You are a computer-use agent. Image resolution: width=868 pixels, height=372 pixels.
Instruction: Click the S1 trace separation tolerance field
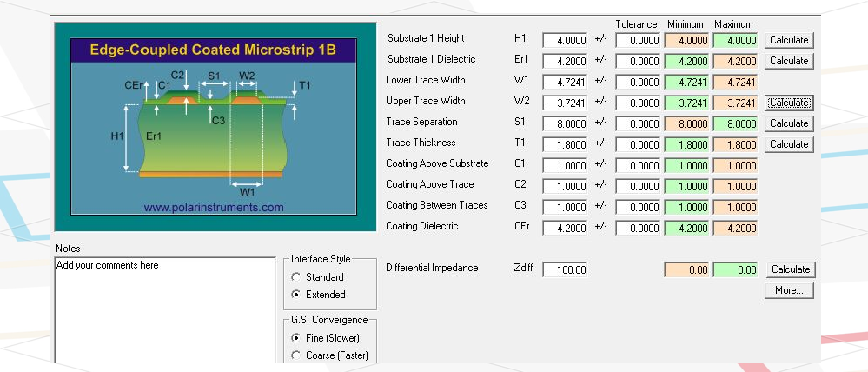[x=638, y=124]
